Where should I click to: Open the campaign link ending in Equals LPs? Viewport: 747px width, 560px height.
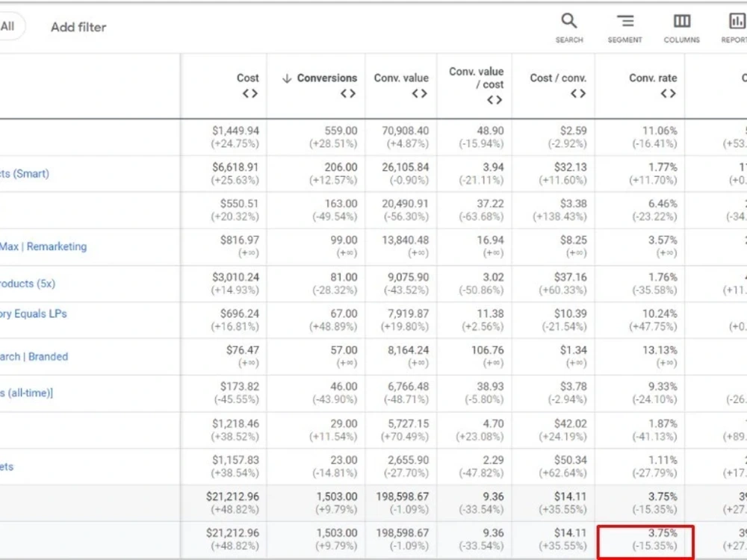(34, 314)
